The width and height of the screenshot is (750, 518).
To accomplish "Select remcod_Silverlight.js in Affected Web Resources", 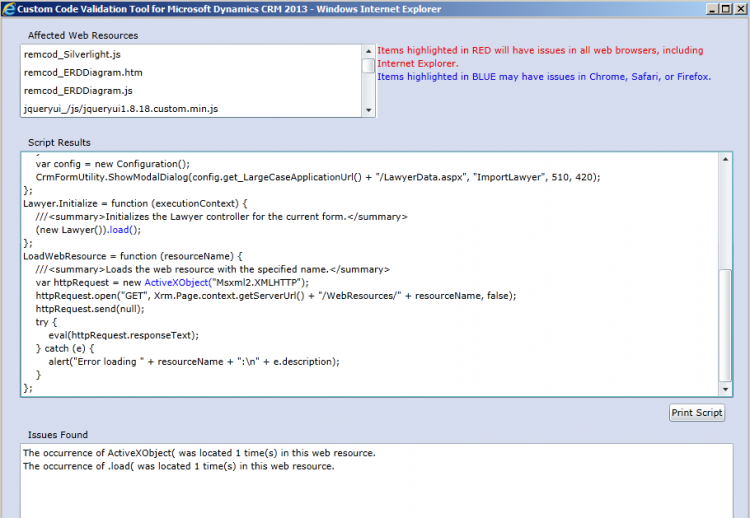I will click(x=72, y=55).
